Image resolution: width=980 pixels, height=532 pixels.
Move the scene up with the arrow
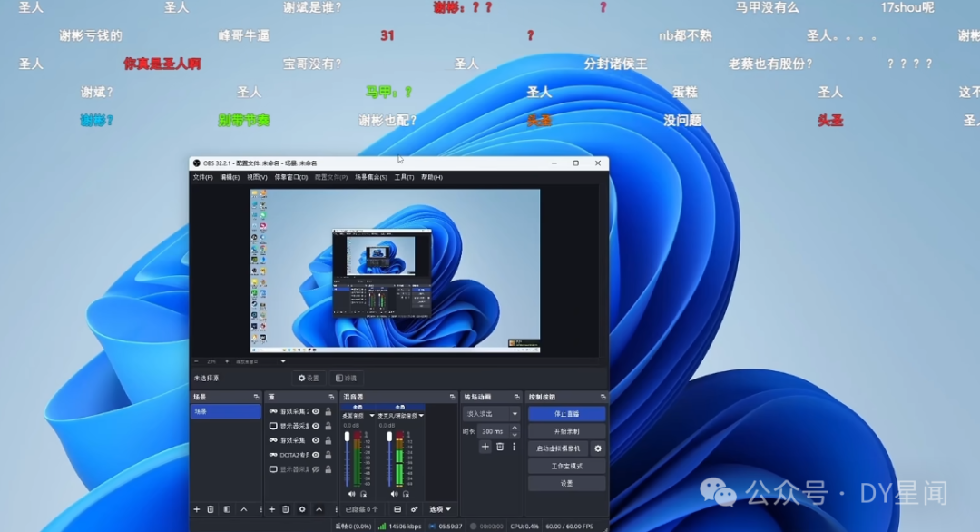pos(244,509)
